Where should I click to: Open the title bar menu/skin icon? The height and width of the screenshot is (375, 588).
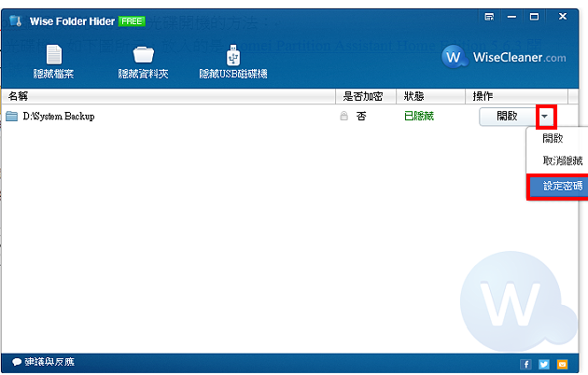pos(489,17)
